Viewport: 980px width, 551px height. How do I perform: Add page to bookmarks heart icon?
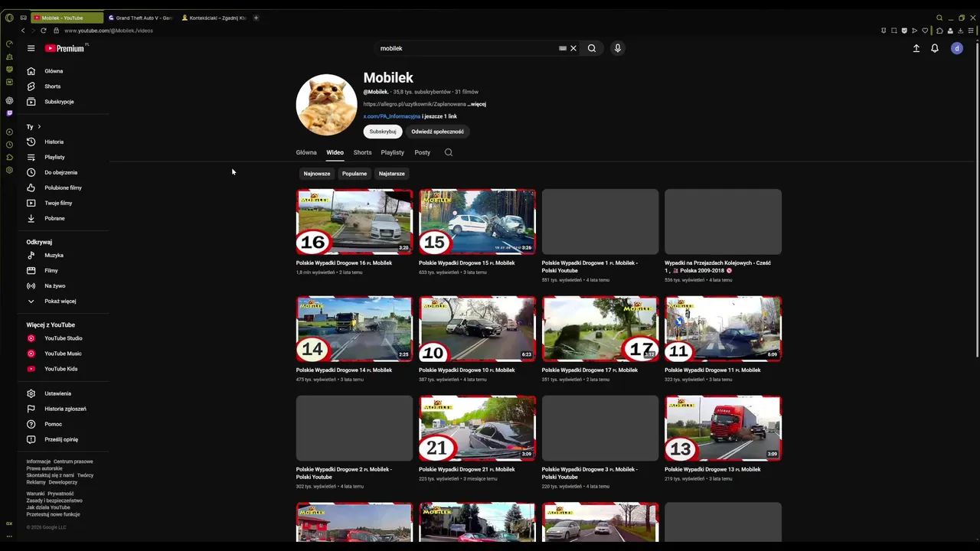point(925,31)
